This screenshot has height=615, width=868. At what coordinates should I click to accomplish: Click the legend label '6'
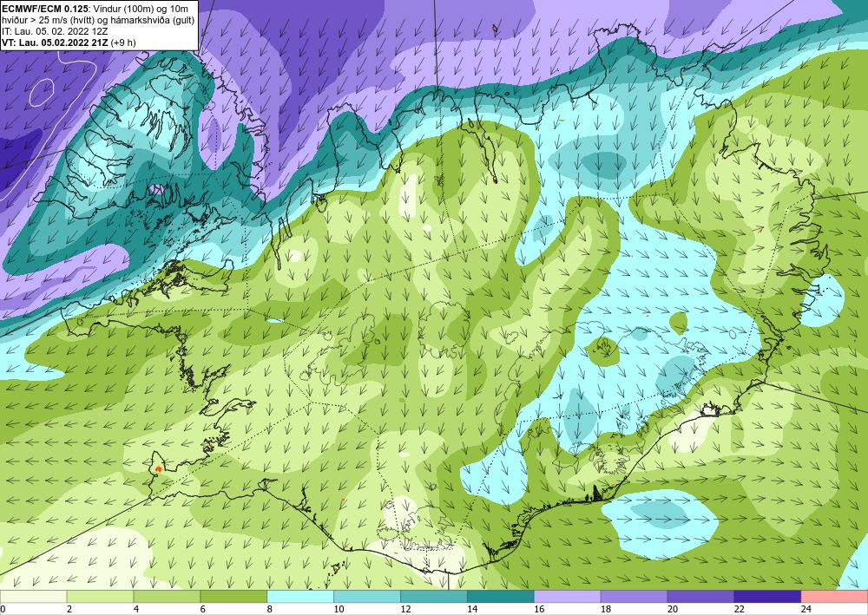(203, 609)
